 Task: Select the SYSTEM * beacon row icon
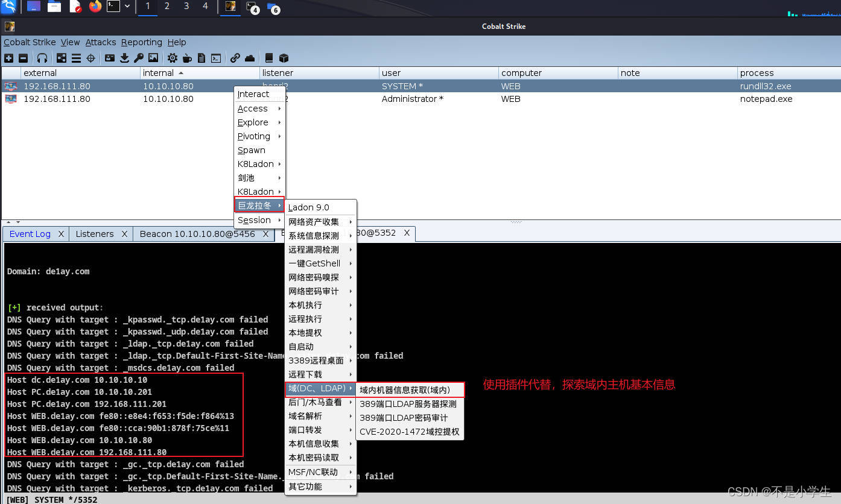point(11,86)
